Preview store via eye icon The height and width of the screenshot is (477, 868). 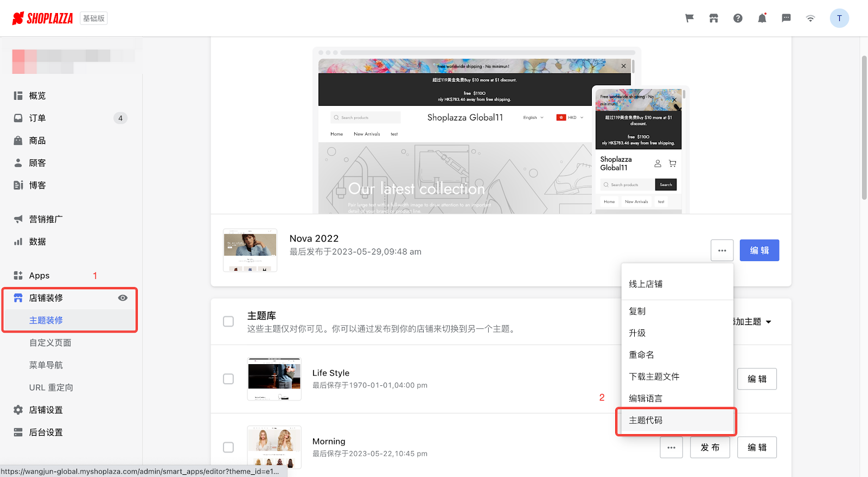point(123,298)
